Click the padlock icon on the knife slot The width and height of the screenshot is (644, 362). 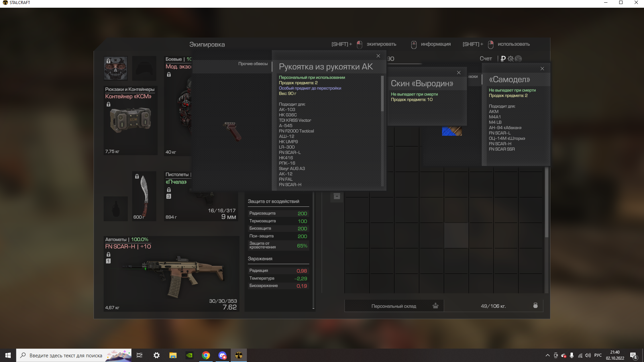[x=137, y=176]
